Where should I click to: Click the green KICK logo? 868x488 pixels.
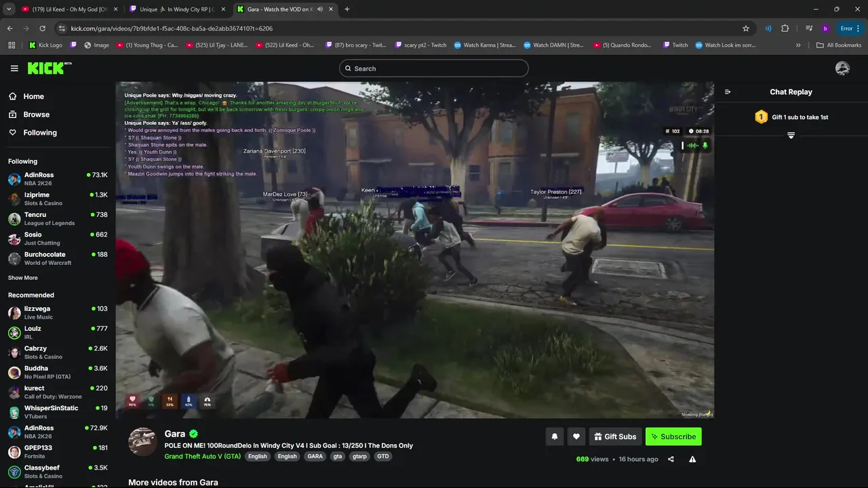coord(49,68)
